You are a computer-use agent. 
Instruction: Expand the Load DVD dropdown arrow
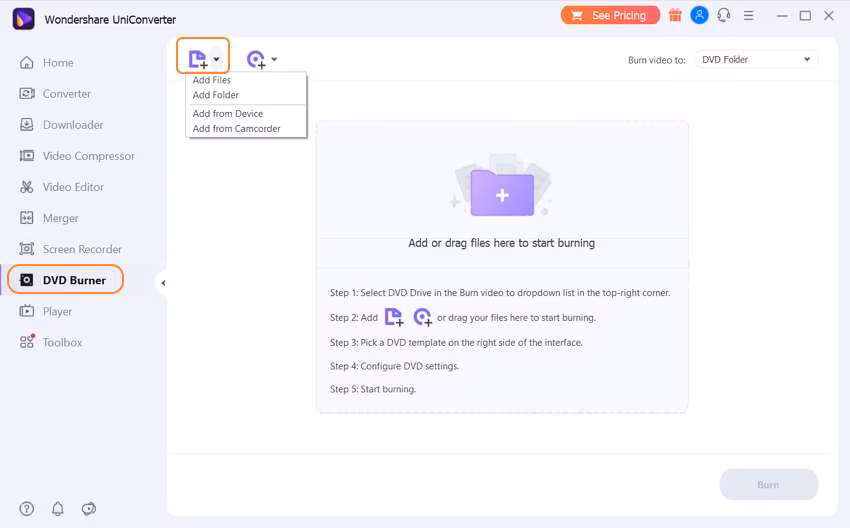274,59
